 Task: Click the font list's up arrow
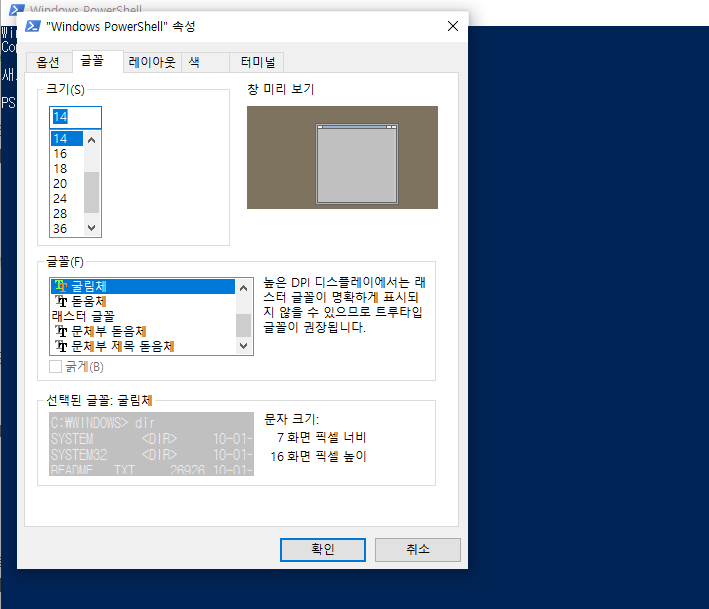pyautogui.click(x=243, y=288)
